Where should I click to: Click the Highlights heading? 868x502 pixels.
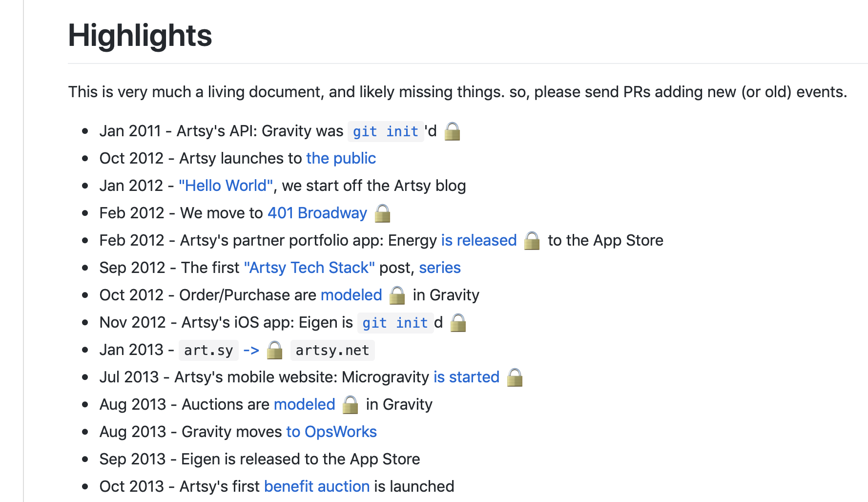pos(140,36)
